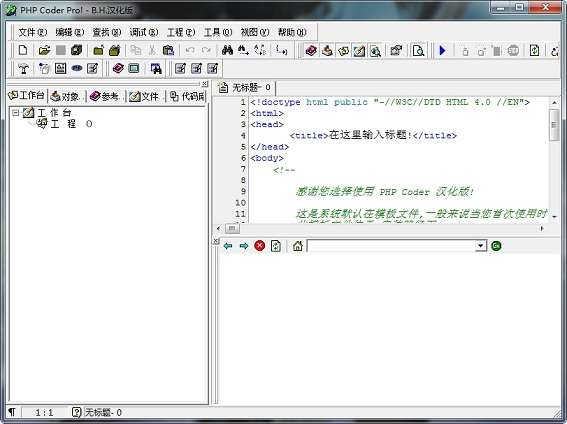Click the binoculars Find icon
Viewport: 567px width, 424px height.
pyautogui.click(x=227, y=50)
